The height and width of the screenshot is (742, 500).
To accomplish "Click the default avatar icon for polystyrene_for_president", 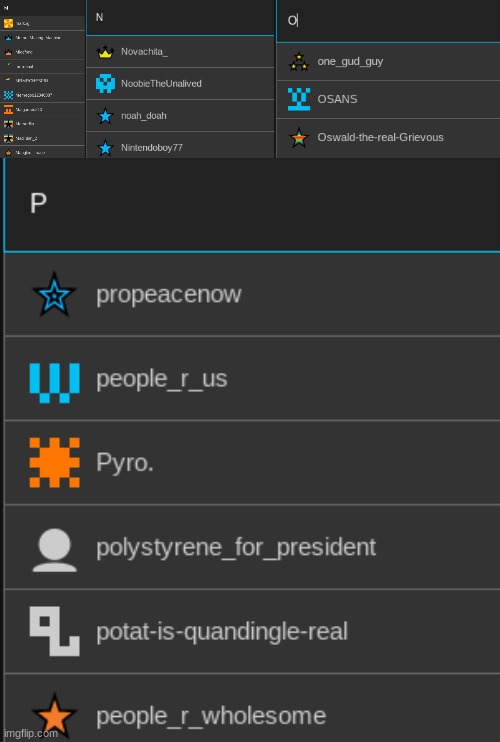I will (54, 550).
